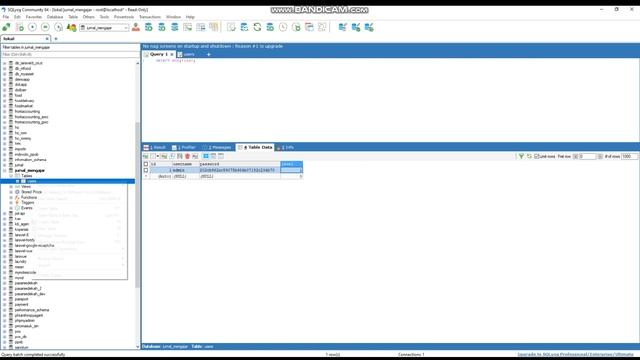Click the highlighted level column header
The height and width of the screenshot is (360, 640).
point(291,164)
